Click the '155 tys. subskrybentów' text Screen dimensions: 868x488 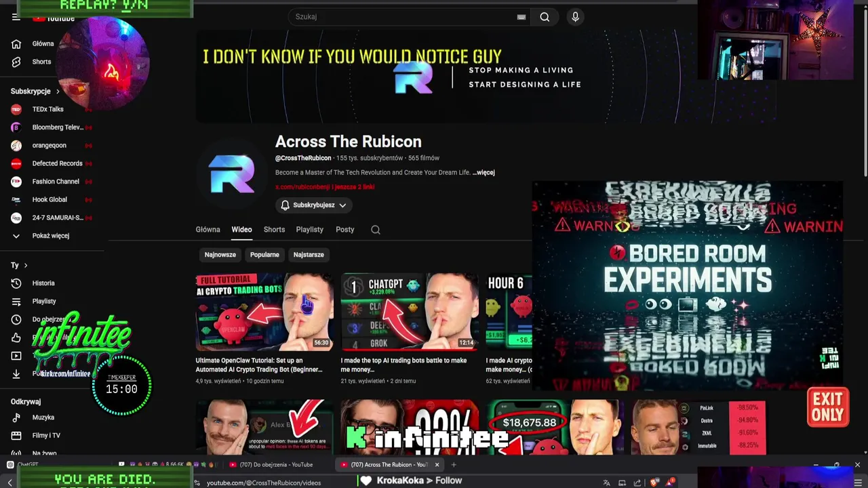[370, 158]
